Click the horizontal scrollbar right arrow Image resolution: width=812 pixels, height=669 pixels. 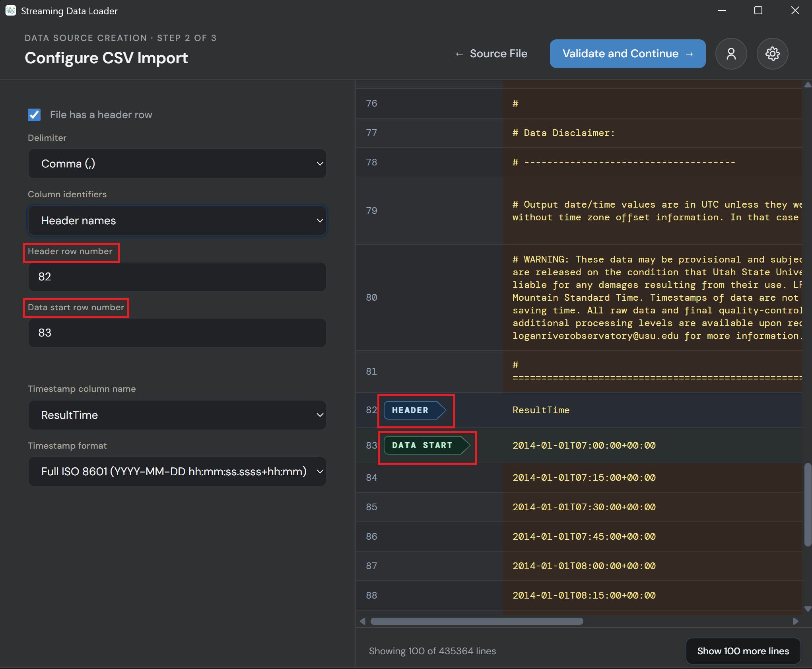pos(795,621)
